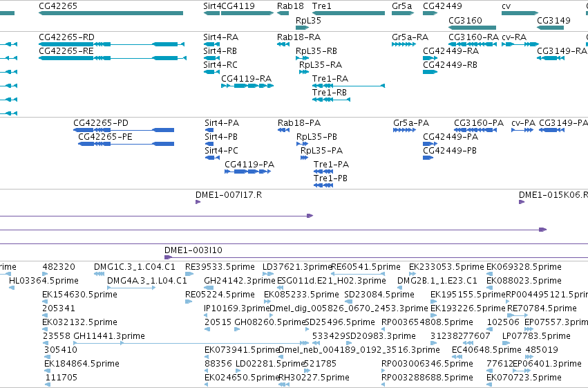Click the Rab18-PA protein
The image size is (588, 388).
pos(283,130)
